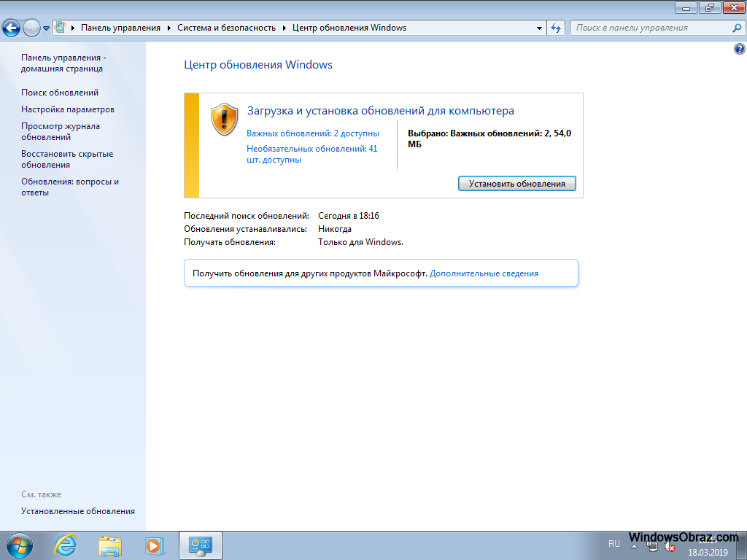Launch Windows Media Player from taskbar

155,545
